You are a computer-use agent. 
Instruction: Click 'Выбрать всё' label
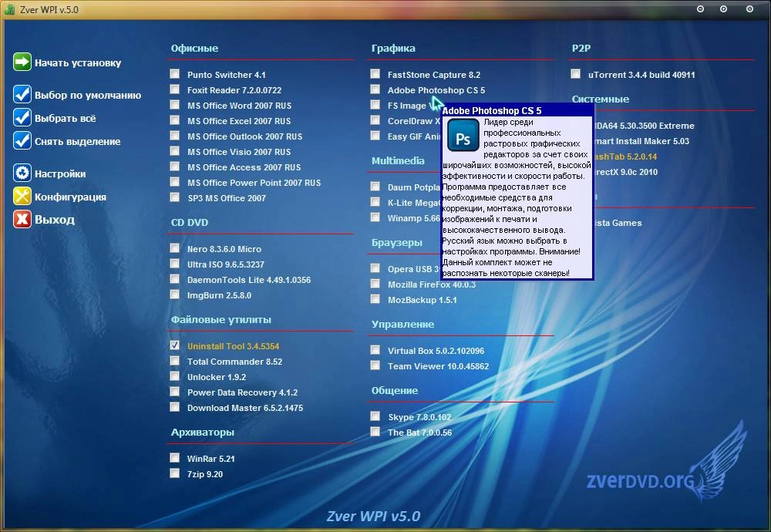(x=65, y=118)
